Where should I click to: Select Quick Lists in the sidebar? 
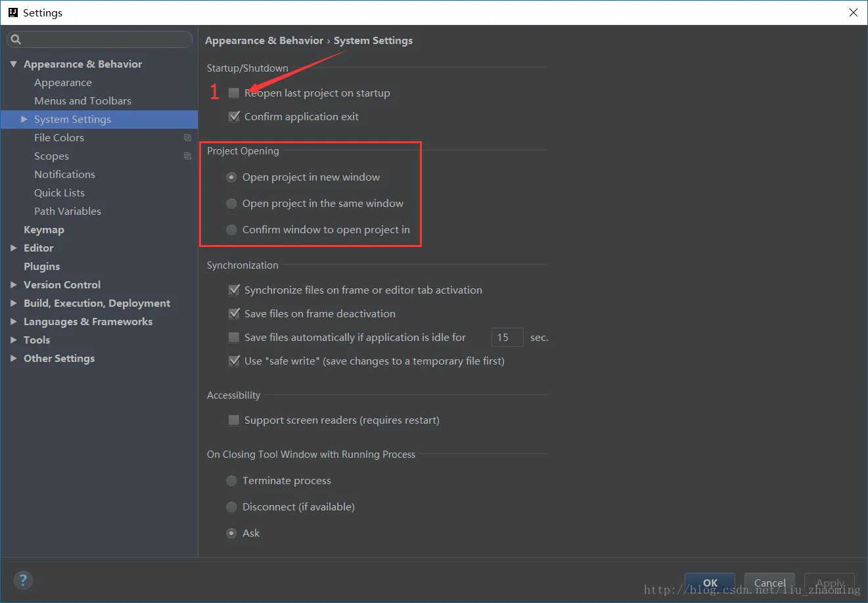[x=59, y=193]
